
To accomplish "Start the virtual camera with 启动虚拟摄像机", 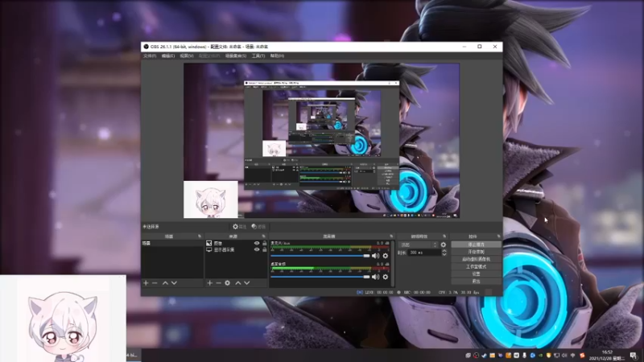I will [476, 259].
